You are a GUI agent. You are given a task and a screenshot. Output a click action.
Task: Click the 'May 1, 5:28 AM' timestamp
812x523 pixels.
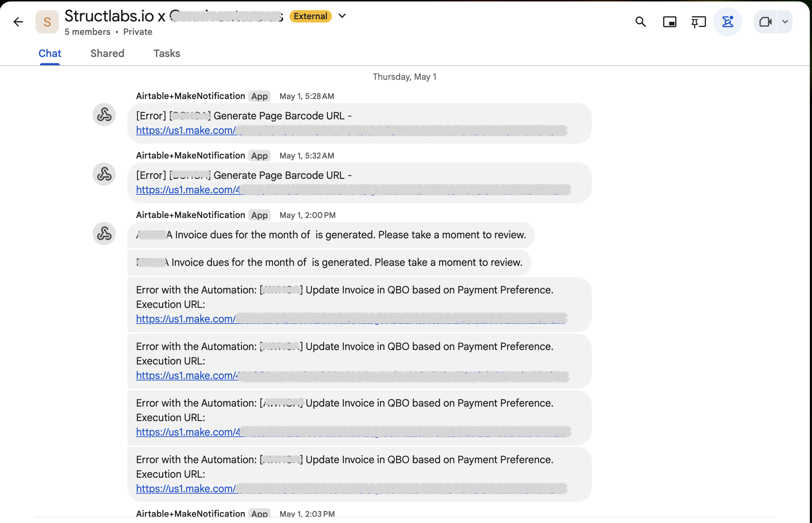pyautogui.click(x=307, y=96)
